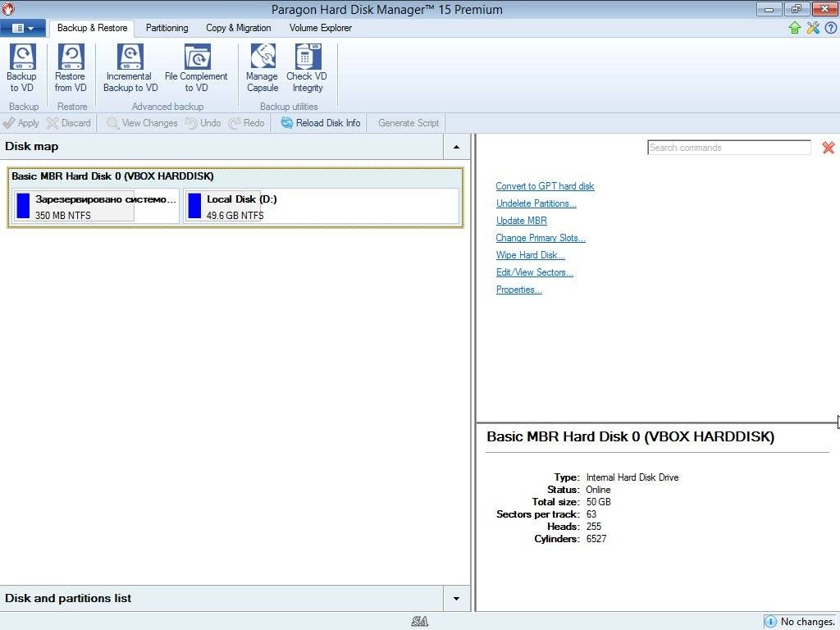
Task: Click the Online status value
Action: pos(598,490)
